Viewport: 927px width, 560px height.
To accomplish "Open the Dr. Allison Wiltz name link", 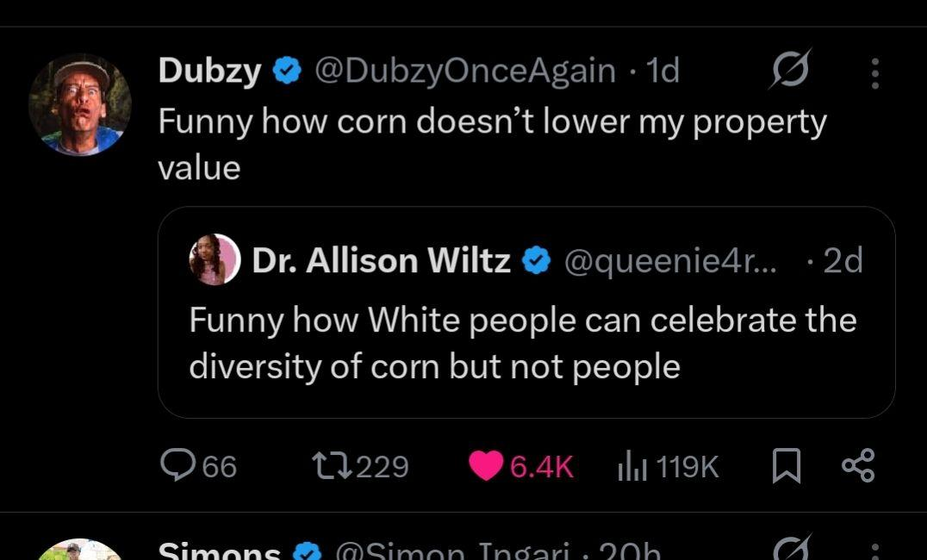I will click(x=381, y=259).
